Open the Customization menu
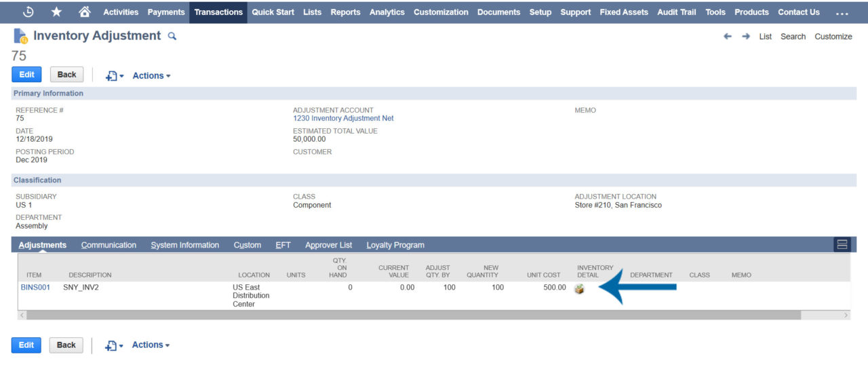Image resolution: width=868 pixels, height=369 pixels. click(x=441, y=12)
